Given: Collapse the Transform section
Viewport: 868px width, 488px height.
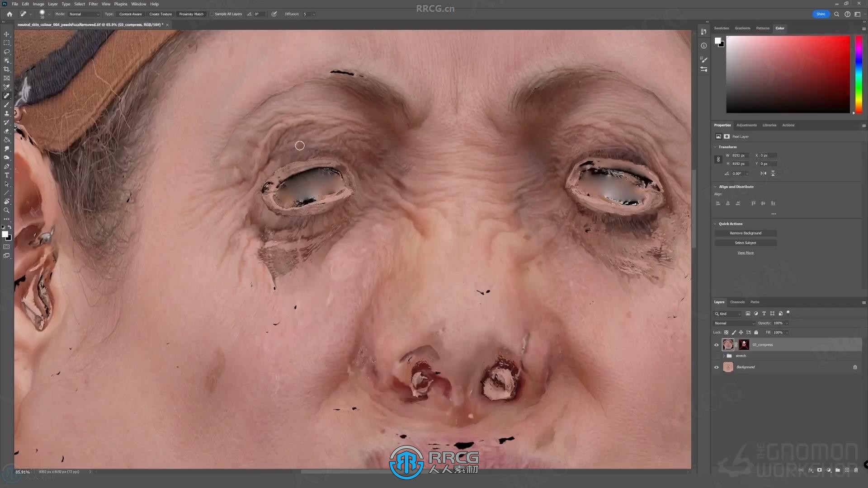Looking at the screenshot, I should pos(715,147).
